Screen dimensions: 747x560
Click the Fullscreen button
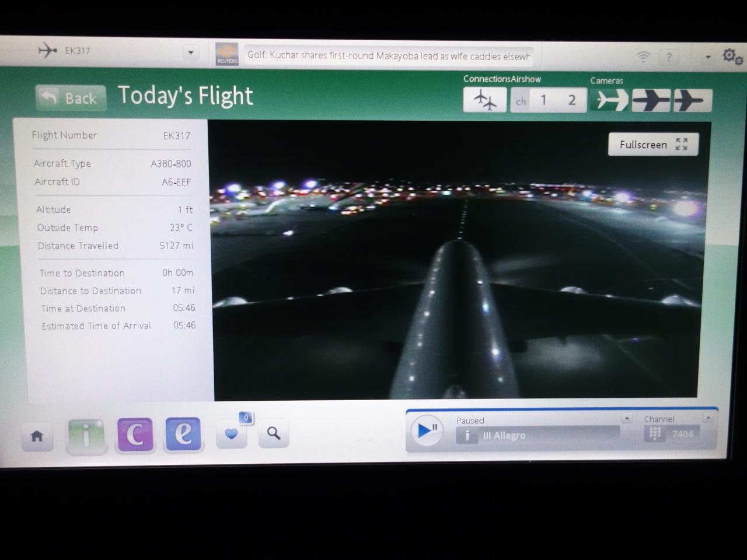pos(653,144)
